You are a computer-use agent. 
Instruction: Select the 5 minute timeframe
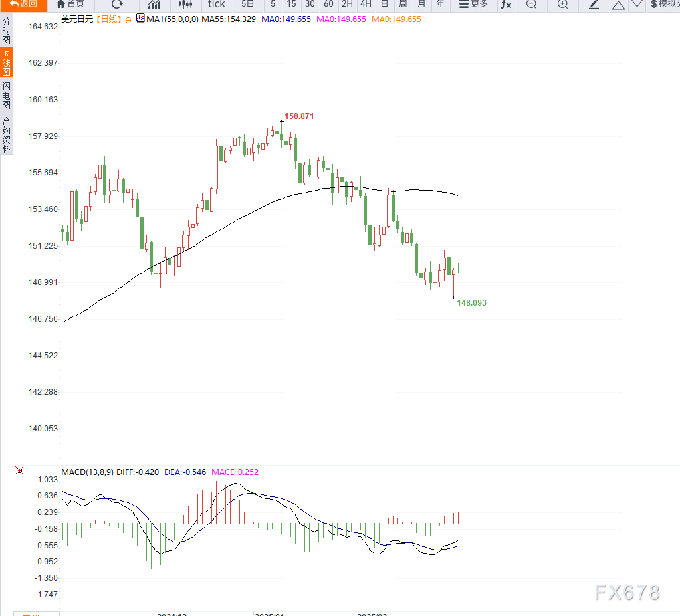(x=273, y=5)
